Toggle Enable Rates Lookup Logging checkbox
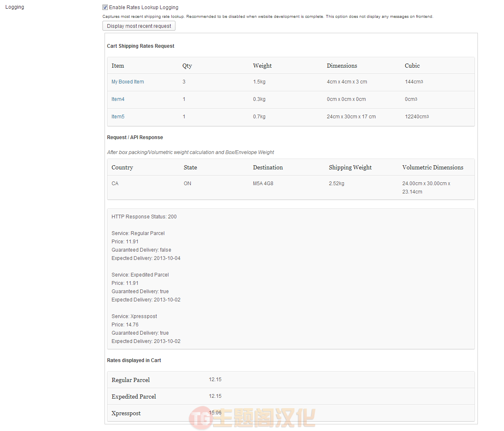 [x=105, y=7]
